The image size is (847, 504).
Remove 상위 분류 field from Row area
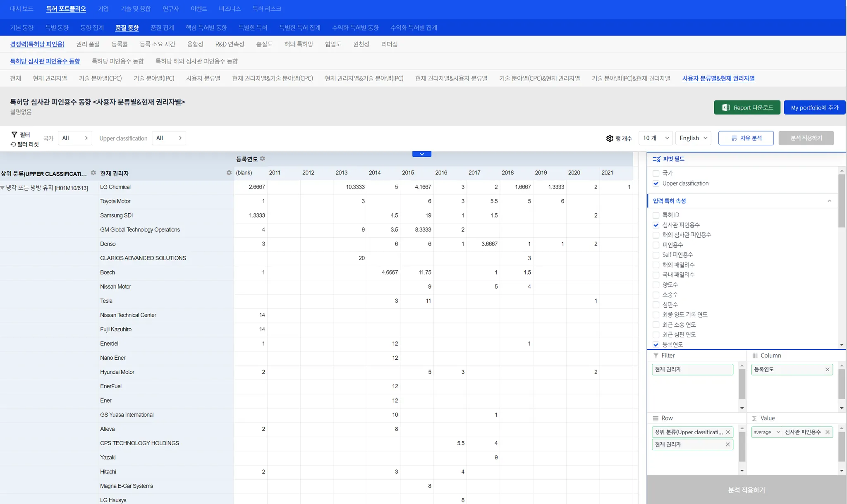click(x=727, y=432)
